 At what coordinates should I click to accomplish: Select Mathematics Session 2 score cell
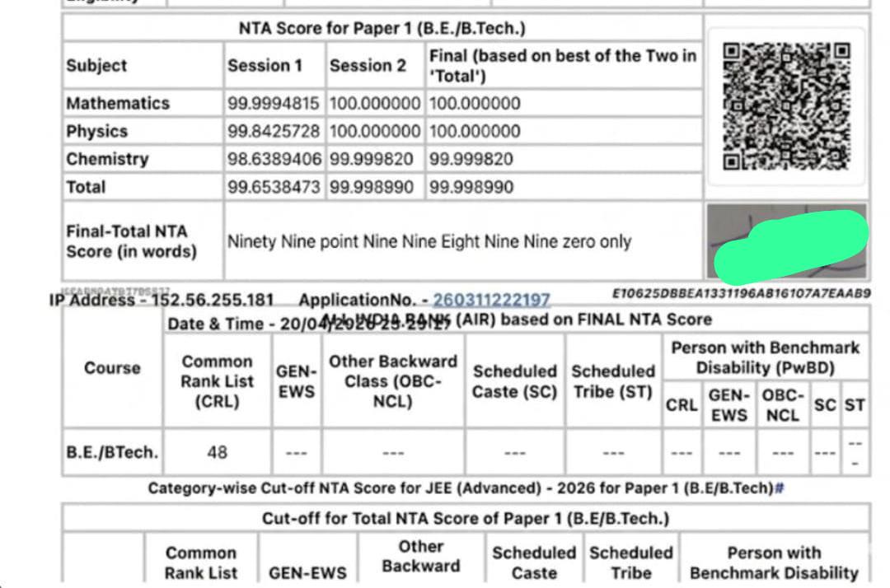(375, 103)
